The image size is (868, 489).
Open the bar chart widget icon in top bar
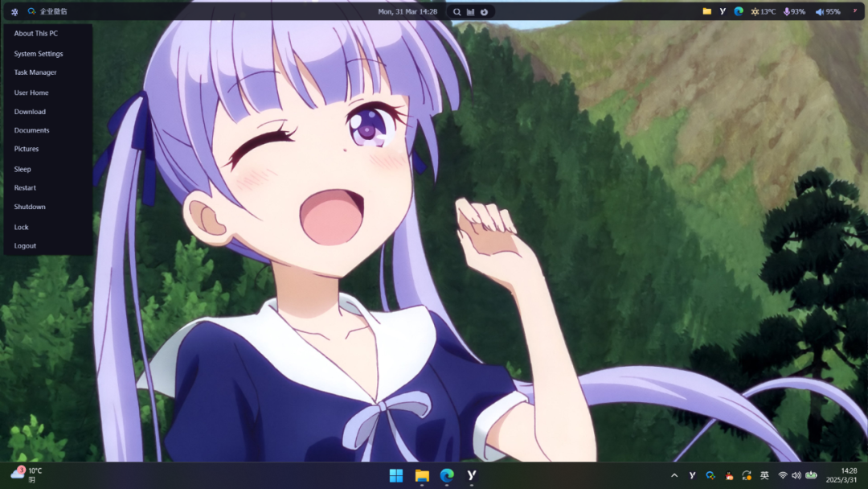click(470, 11)
